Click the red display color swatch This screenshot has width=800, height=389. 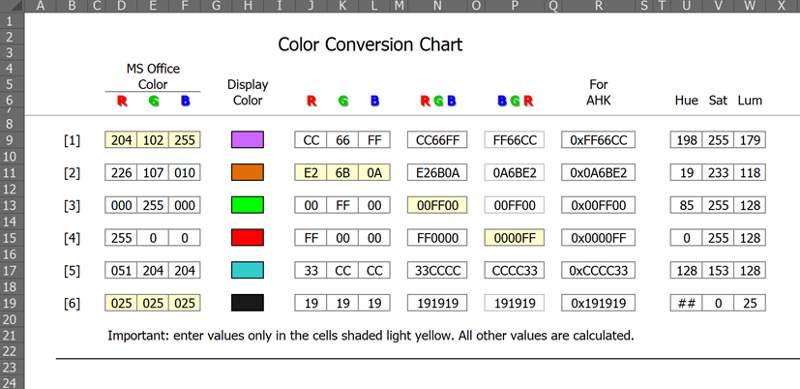point(247,238)
